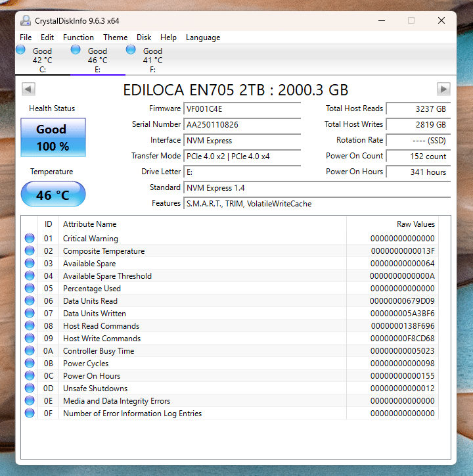This screenshot has height=476, width=473.
Task: Select the Critical Warning attribute name
Action: pos(91,239)
